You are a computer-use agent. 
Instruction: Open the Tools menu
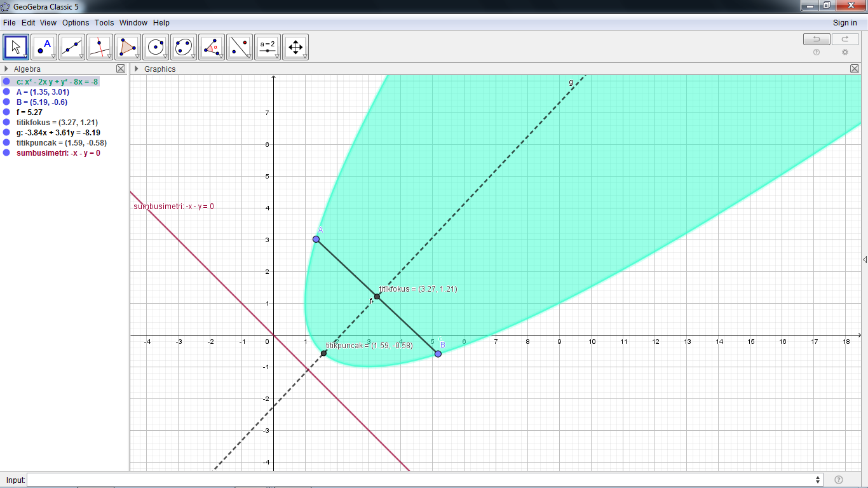point(104,22)
